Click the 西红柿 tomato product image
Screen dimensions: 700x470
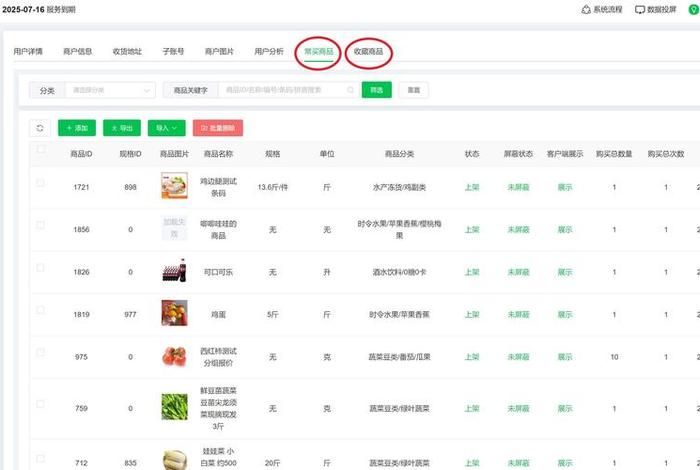[174, 356]
